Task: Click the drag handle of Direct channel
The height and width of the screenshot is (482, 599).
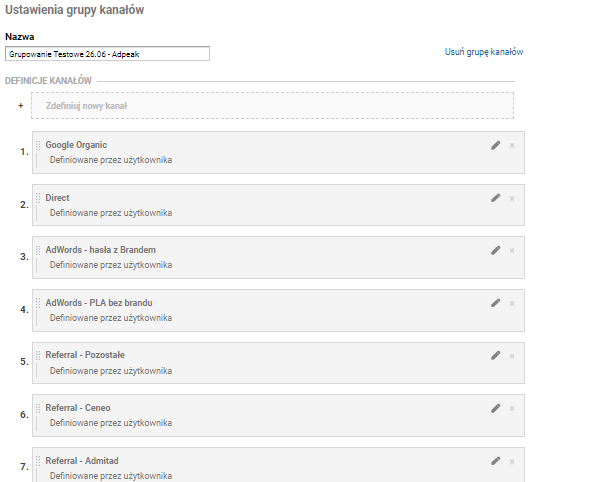Action: click(38, 198)
